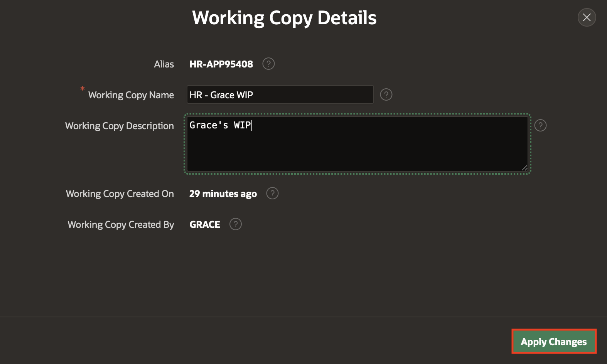This screenshot has width=607, height=364.
Task: Click the Alias label
Action: point(164,64)
